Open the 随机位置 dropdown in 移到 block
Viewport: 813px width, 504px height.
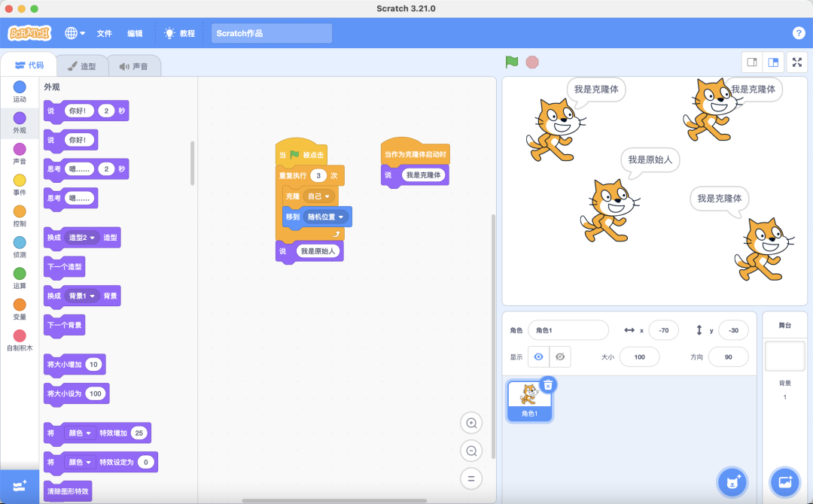(325, 217)
